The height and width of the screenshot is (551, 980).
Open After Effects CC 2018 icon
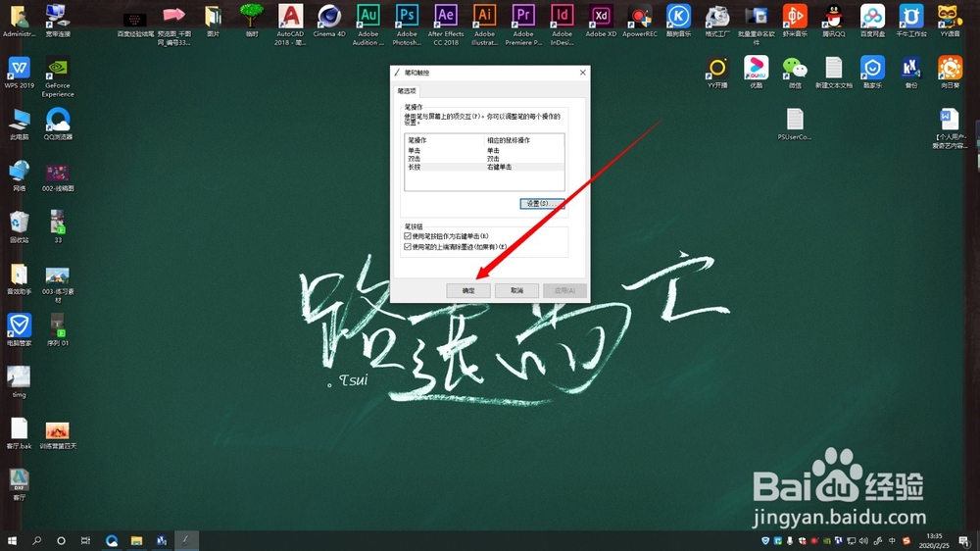[x=446, y=25]
